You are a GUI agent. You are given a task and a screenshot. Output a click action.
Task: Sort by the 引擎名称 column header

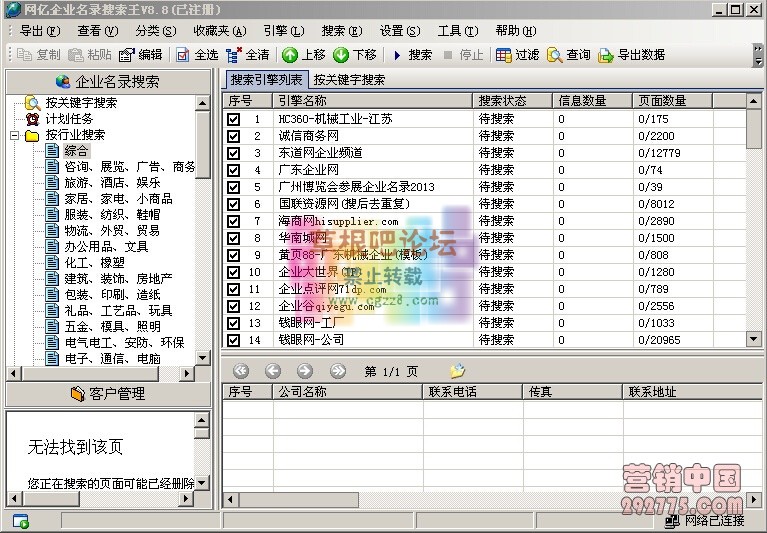(372, 101)
